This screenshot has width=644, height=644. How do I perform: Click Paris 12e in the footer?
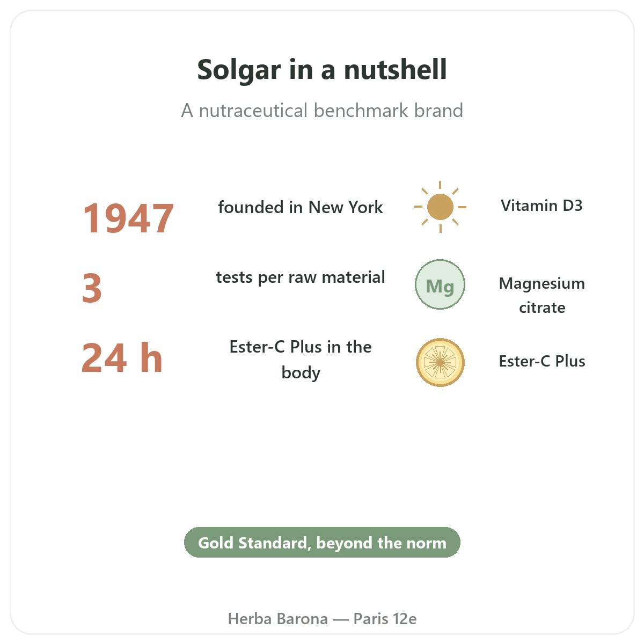click(385, 619)
